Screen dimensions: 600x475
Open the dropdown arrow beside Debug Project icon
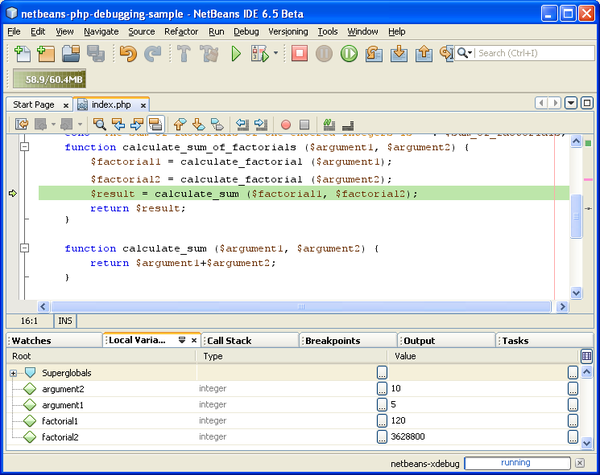(x=277, y=54)
